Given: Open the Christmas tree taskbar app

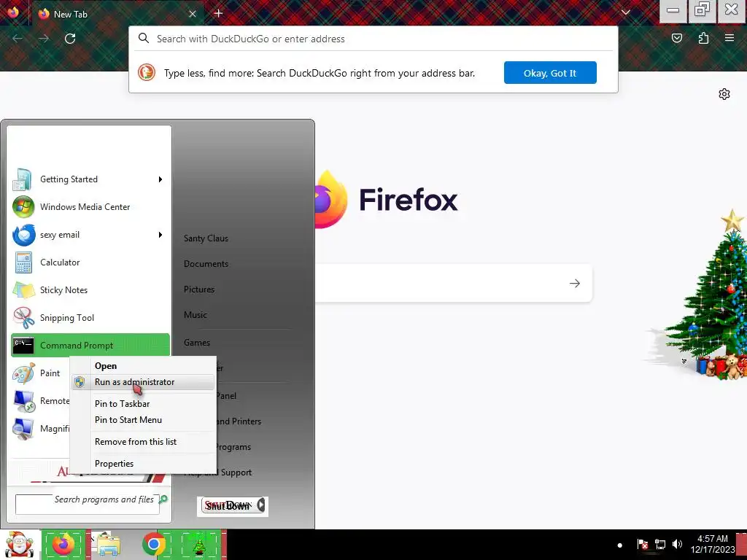Looking at the screenshot, I should (x=199, y=545).
